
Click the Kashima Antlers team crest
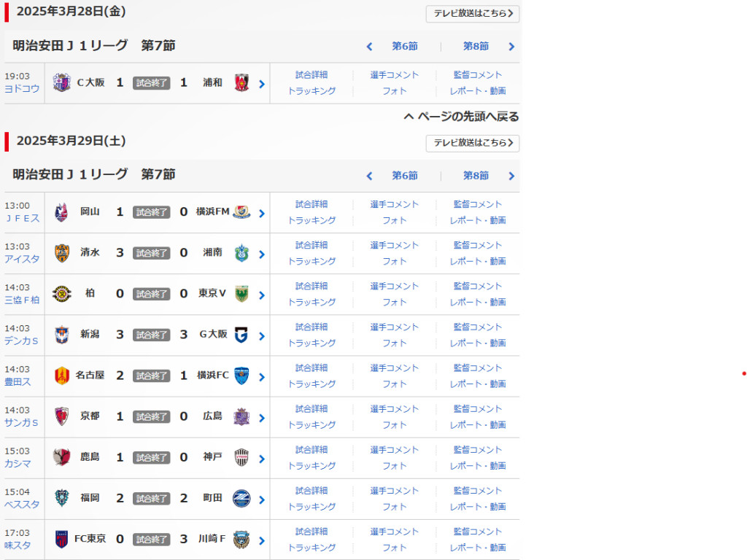(x=61, y=457)
